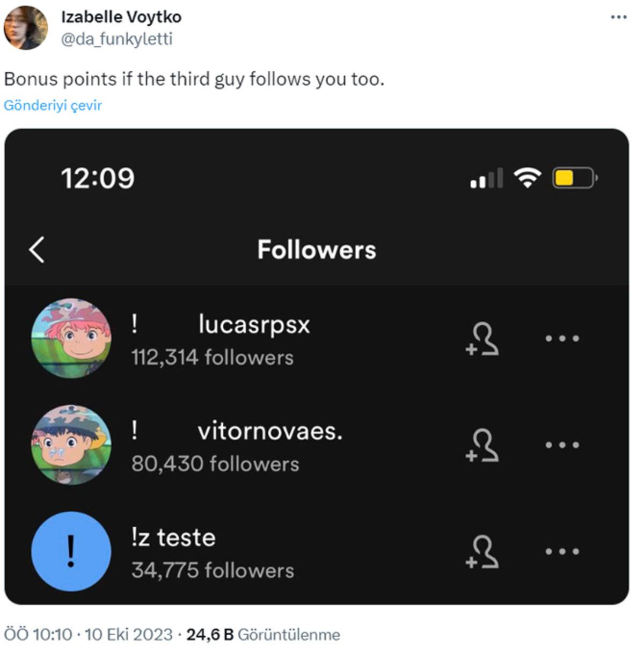Open three-dot options for lucasrpsx
The image size is (644, 654).
[562, 339]
